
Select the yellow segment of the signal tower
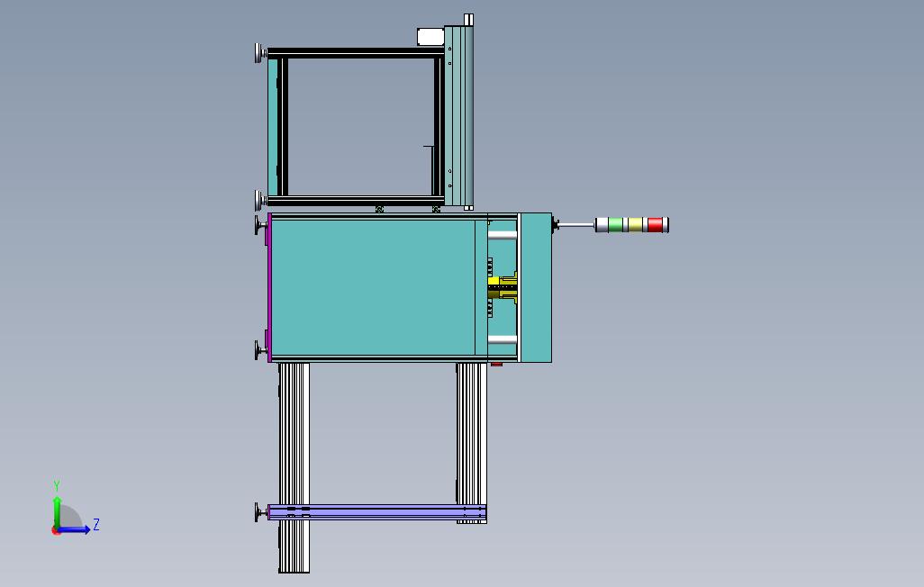[x=635, y=224]
